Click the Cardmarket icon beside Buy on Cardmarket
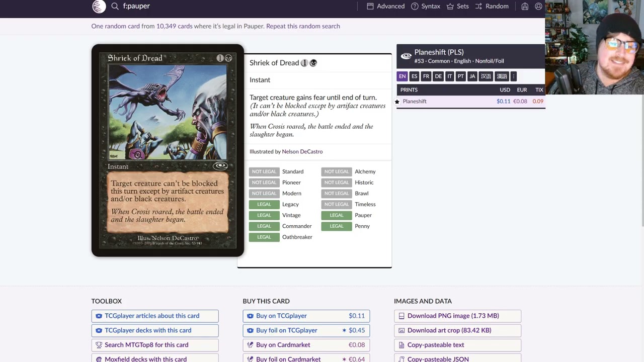644x362 pixels. 250,345
